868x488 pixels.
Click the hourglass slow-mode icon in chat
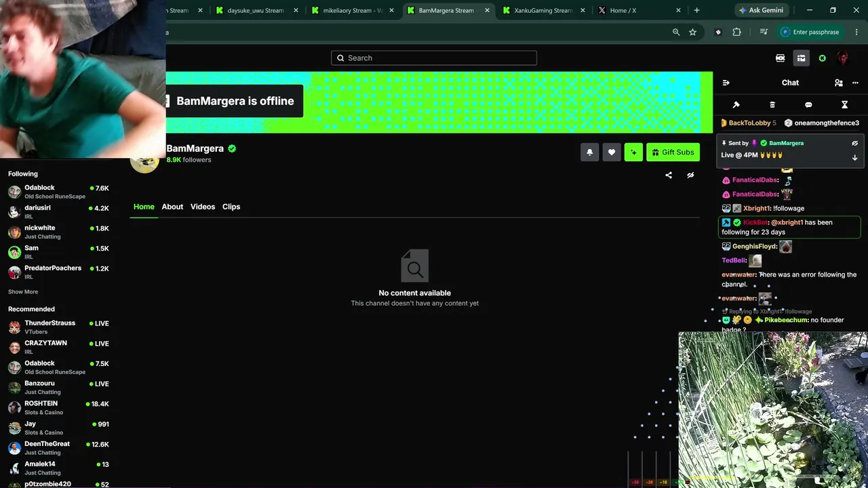(844, 105)
